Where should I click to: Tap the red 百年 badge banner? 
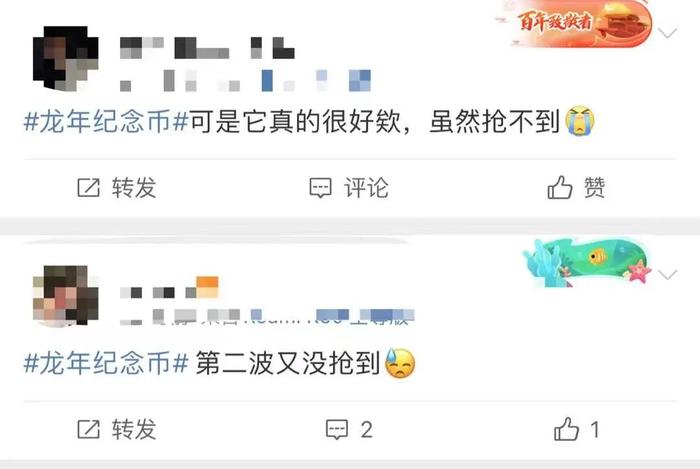[575, 23]
